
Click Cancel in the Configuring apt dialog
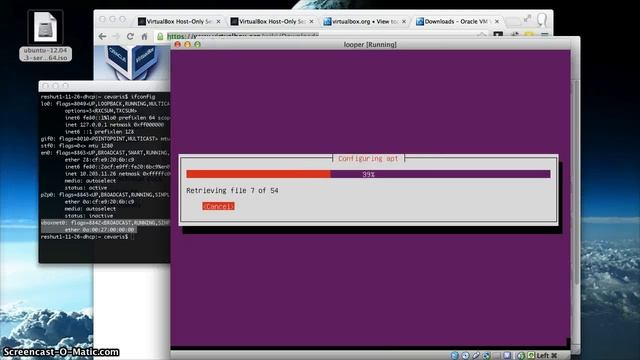pyautogui.click(x=218, y=206)
